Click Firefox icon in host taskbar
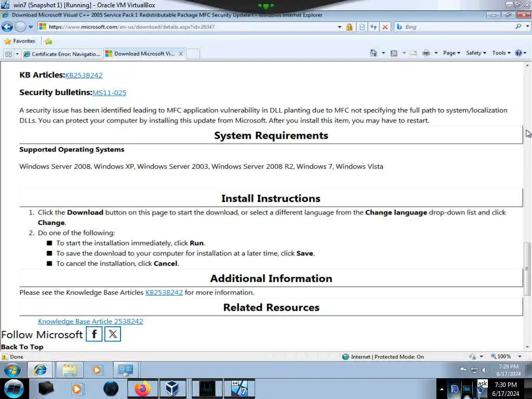Image resolution: width=532 pixels, height=399 pixels. pos(143,389)
